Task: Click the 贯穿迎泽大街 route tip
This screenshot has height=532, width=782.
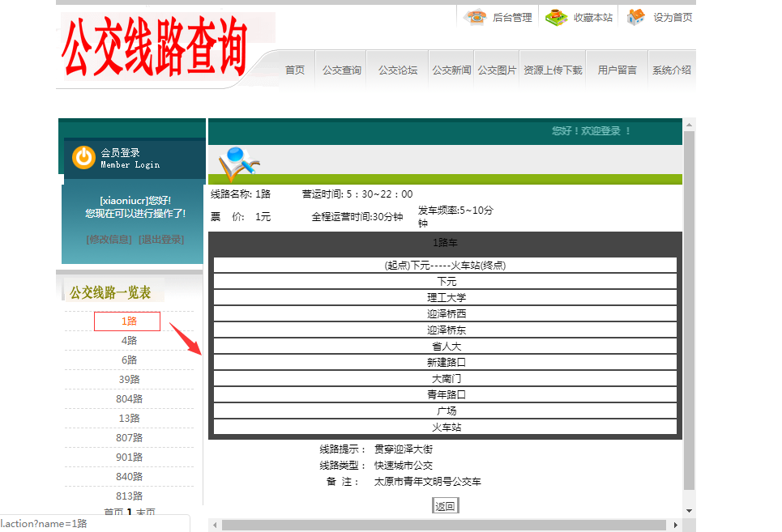Action: coord(404,449)
